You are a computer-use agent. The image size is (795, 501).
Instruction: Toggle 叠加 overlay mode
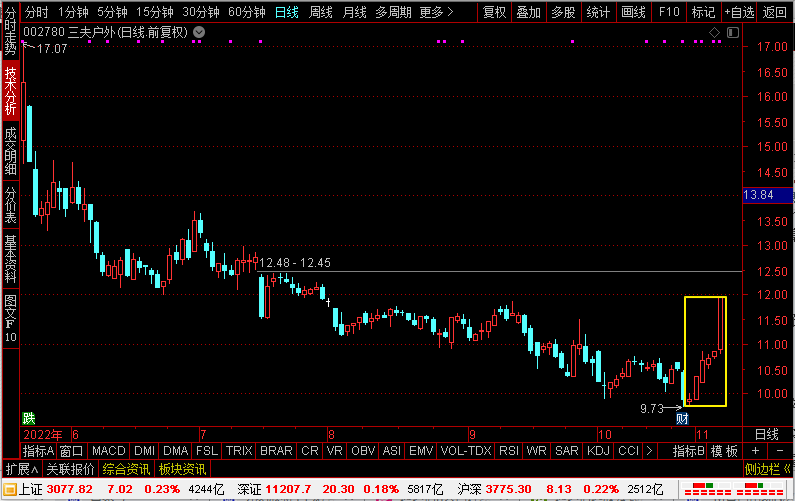[529, 12]
